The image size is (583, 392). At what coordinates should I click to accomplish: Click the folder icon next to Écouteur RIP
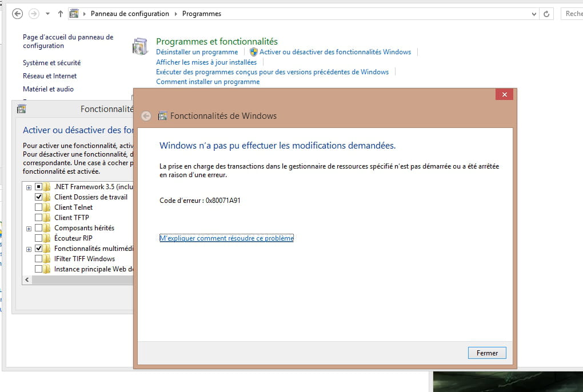point(47,238)
